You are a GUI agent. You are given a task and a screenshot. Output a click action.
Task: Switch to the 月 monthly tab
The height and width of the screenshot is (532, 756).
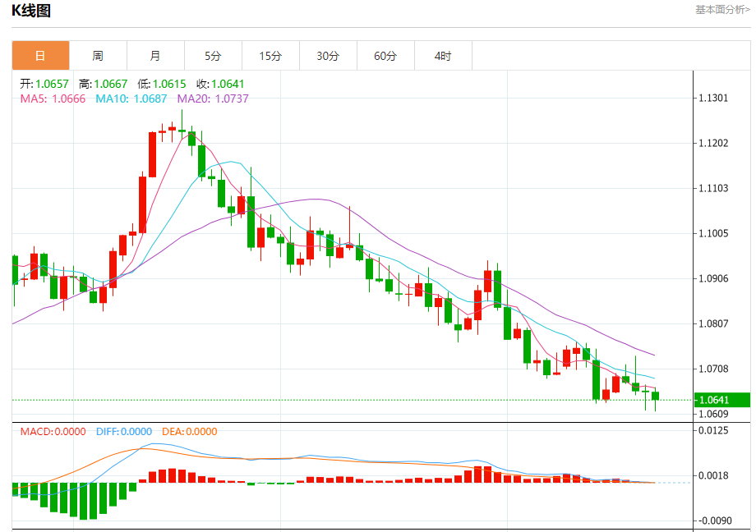155,56
